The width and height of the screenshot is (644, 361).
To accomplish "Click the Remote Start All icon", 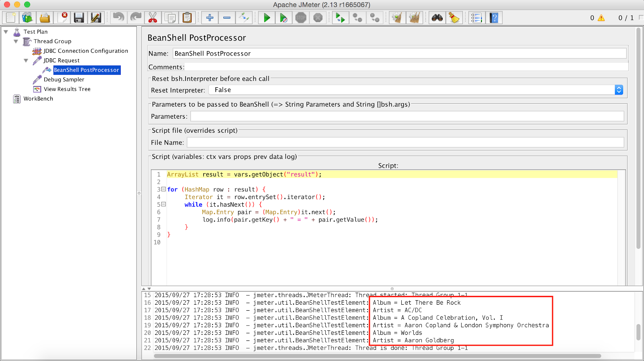I will coord(340,18).
